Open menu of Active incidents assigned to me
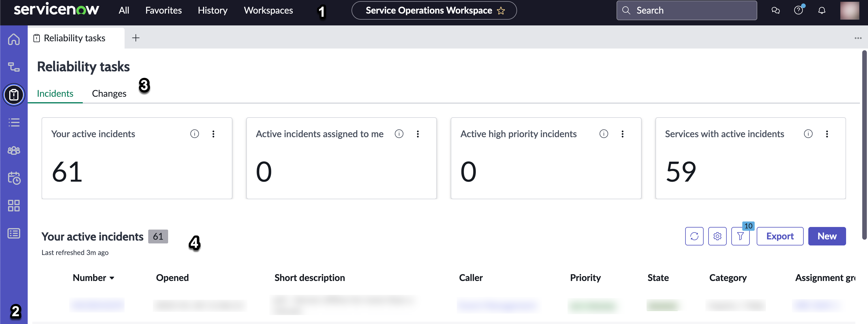 (x=418, y=134)
